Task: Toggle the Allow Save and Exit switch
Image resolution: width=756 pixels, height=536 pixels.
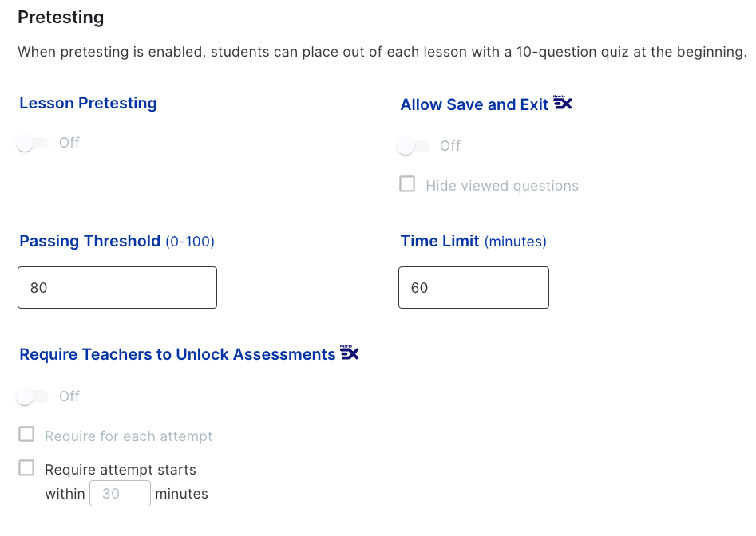Action: click(413, 146)
